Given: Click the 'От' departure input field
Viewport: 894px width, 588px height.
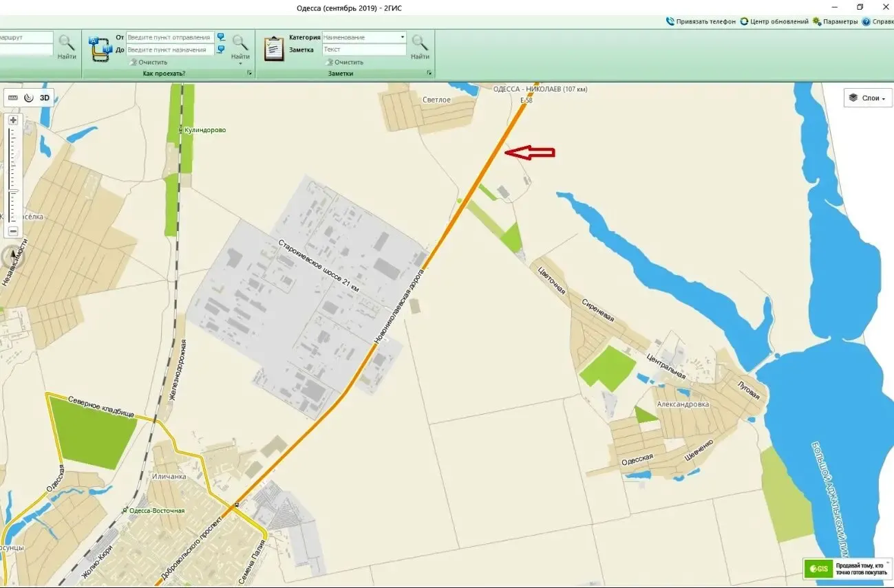Looking at the screenshot, I should click(x=169, y=37).
